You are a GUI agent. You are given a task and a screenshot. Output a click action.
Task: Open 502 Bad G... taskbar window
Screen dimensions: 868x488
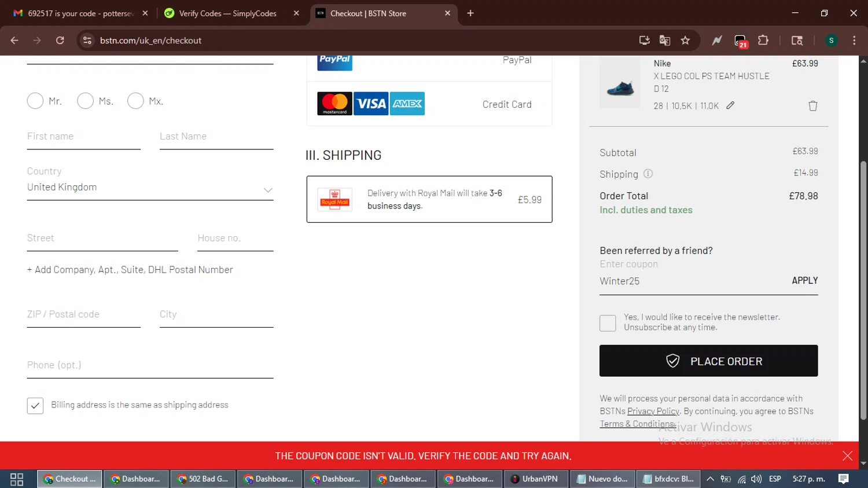pos(203,479)
